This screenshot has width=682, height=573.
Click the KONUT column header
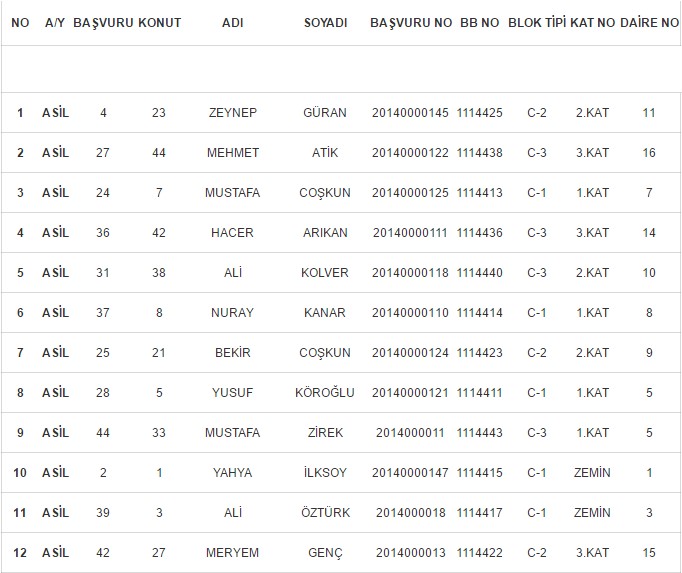click(159, 22)
